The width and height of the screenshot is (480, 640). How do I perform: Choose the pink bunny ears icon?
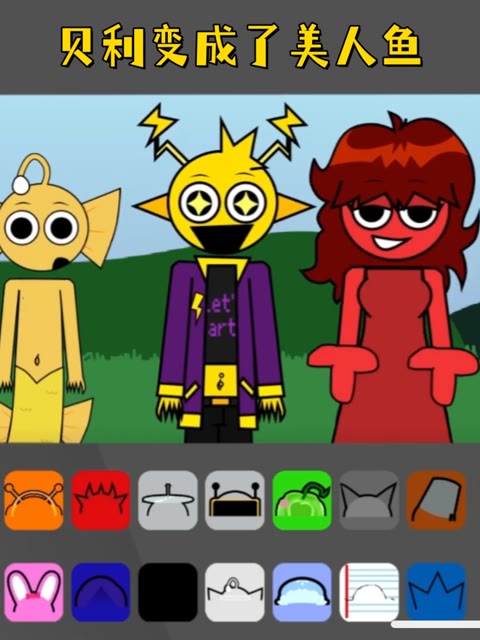34,592
